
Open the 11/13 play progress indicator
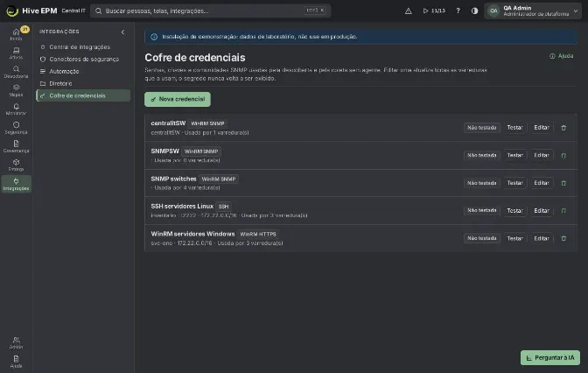click(x=434, y=11)
